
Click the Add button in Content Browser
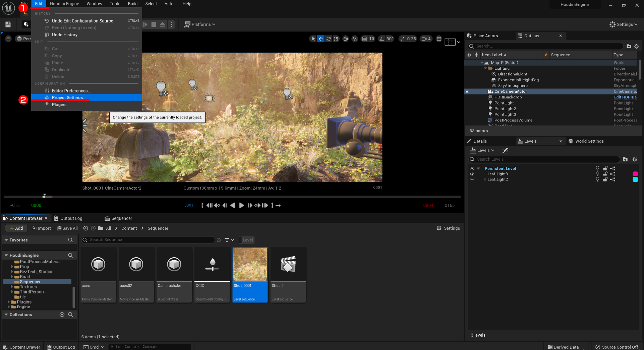(x=16, y=228)
